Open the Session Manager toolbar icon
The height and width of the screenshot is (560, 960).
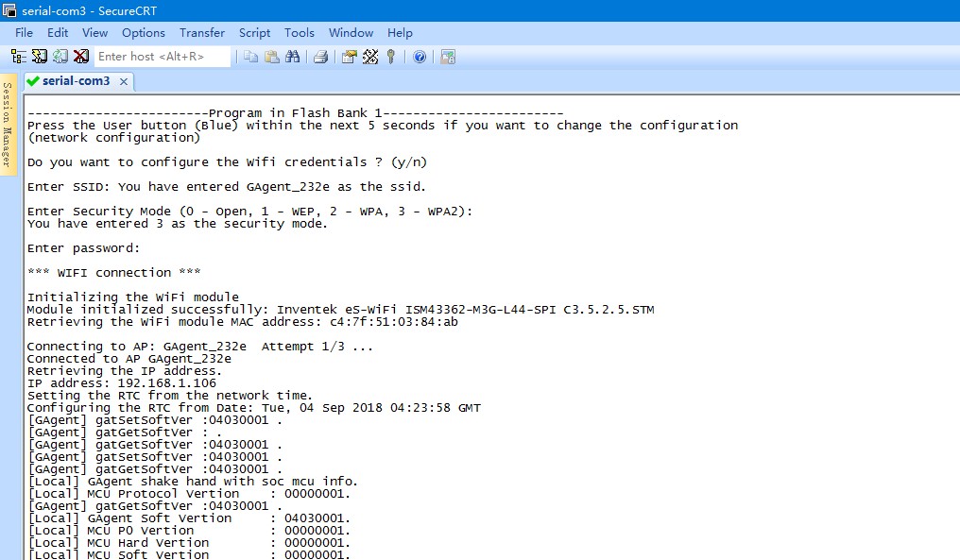point(19,57)
